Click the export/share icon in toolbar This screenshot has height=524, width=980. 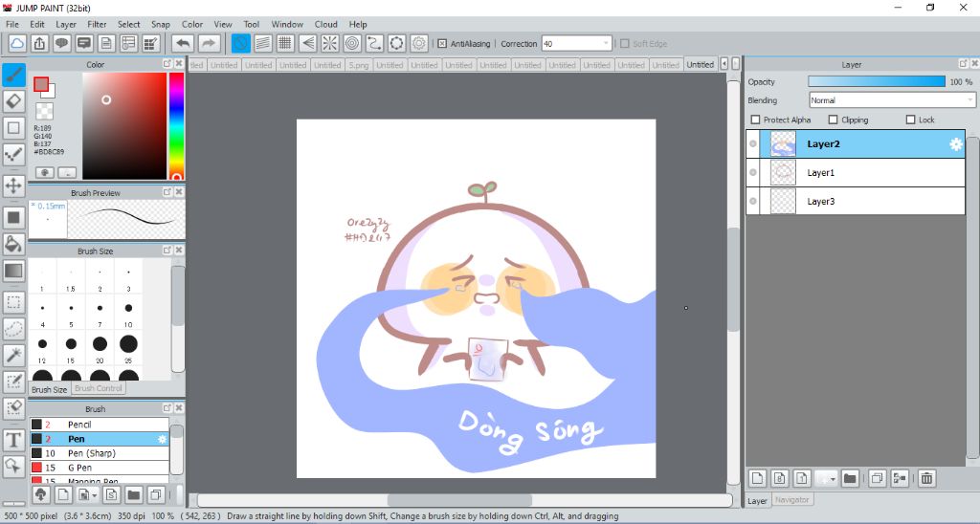(39, 43)
